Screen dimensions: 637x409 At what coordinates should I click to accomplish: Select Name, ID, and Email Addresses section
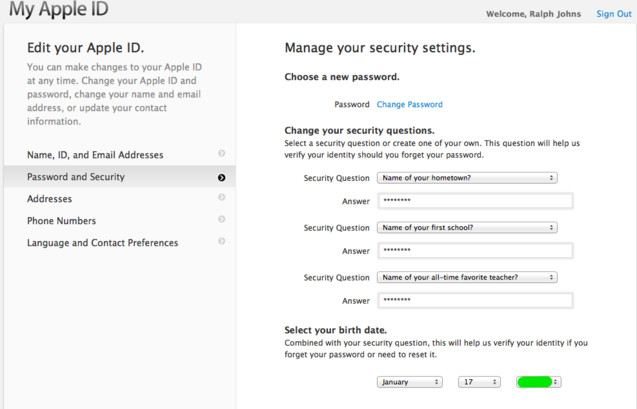(x=95, y=155)
